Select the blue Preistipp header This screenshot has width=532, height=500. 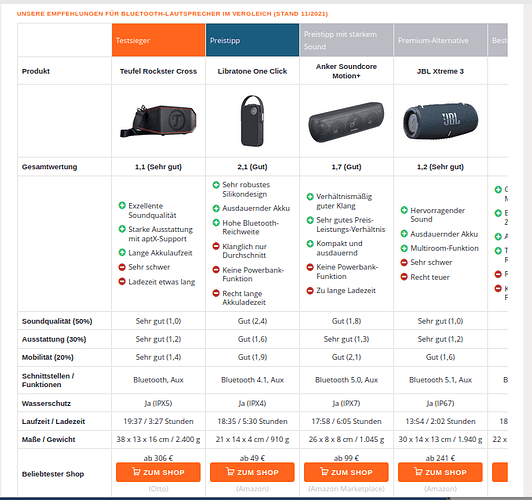pyautogui.click(x=252, y=40)
